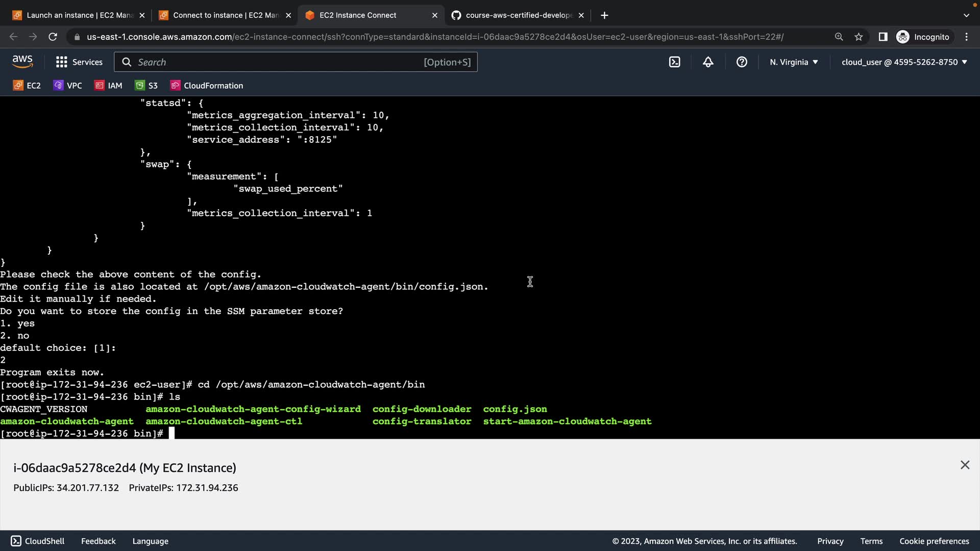Go to the AWS logo home
The image size is (980, 551).
point(22,62)
